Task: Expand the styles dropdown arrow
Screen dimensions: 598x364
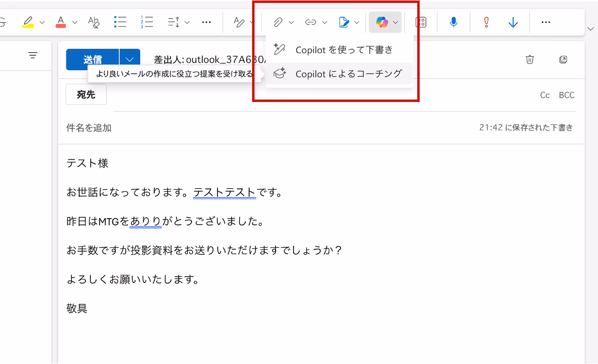Action: pos(252,22)
